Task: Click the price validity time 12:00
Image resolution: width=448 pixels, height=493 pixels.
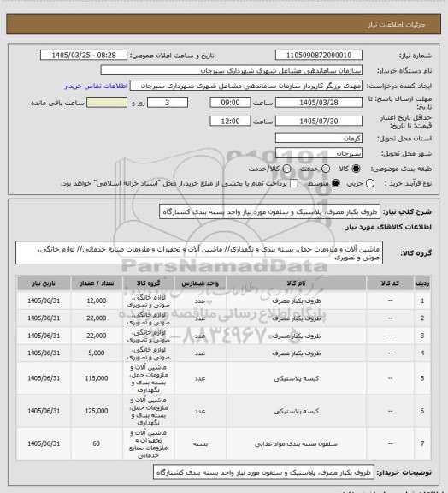Action: [x=230, y=121]
